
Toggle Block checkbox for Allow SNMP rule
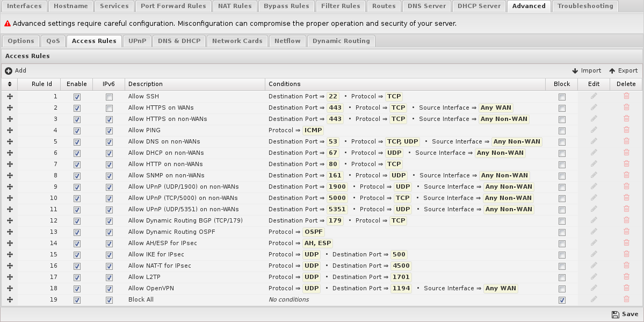point(562,176)
